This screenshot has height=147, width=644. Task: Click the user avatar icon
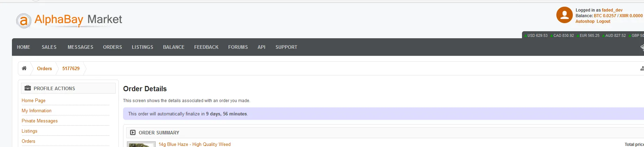click(564, 15)
